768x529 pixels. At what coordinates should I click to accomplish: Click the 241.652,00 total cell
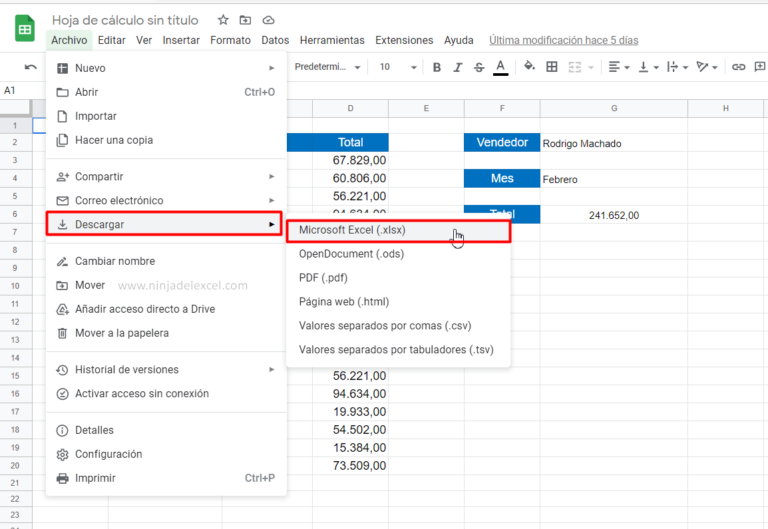tap(614, 215)
